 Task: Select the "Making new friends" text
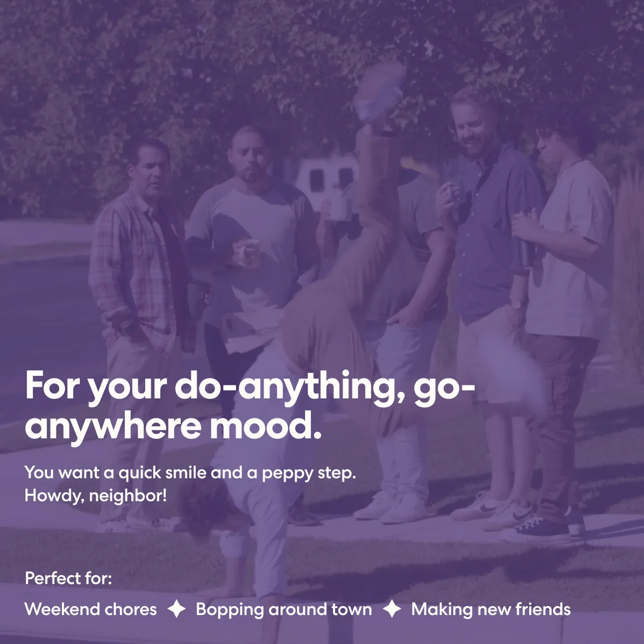(x=491, y=610)
